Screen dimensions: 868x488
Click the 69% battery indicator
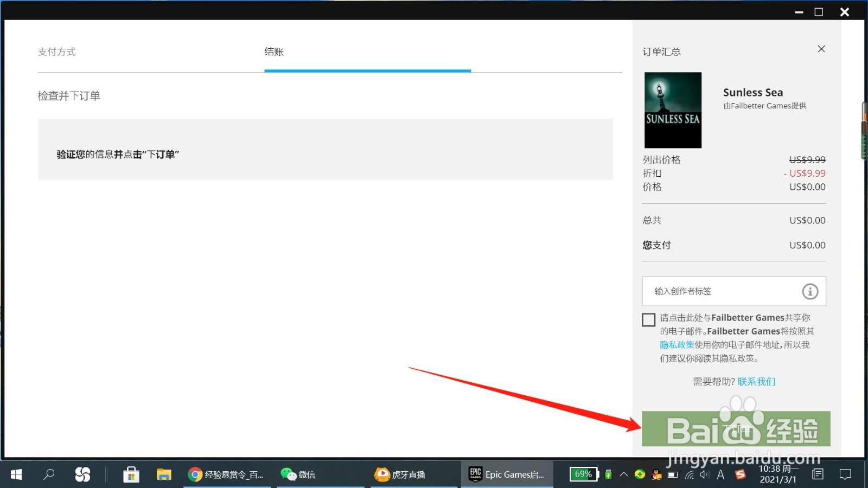click(x=584, y=474)
